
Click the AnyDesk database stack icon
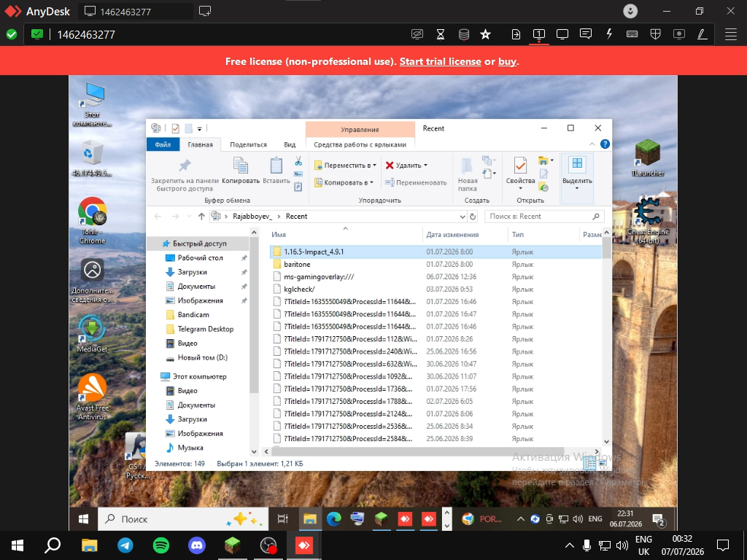pyautogui.click(x=463, y=34)
